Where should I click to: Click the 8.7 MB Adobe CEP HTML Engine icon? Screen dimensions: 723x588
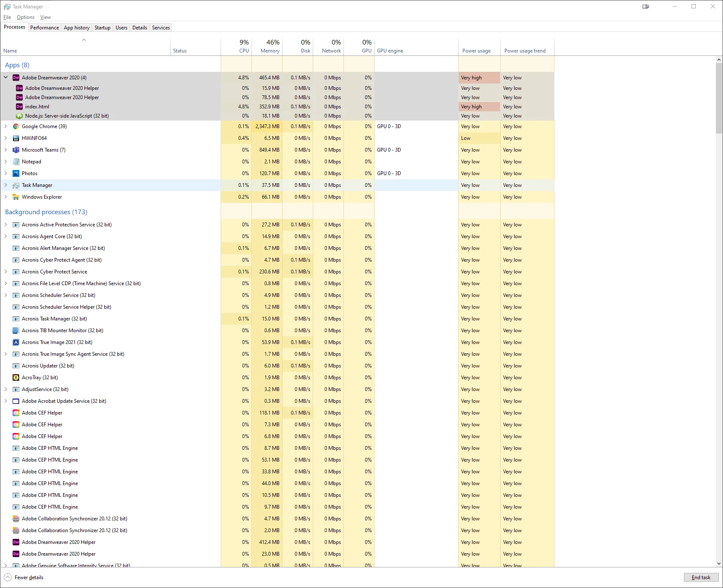point(16,448)
